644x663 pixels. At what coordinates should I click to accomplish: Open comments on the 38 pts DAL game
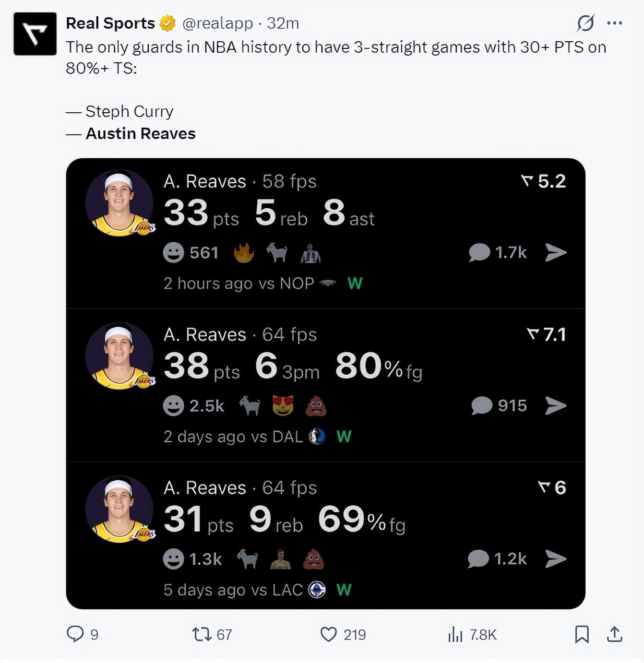tap(482, 405)
